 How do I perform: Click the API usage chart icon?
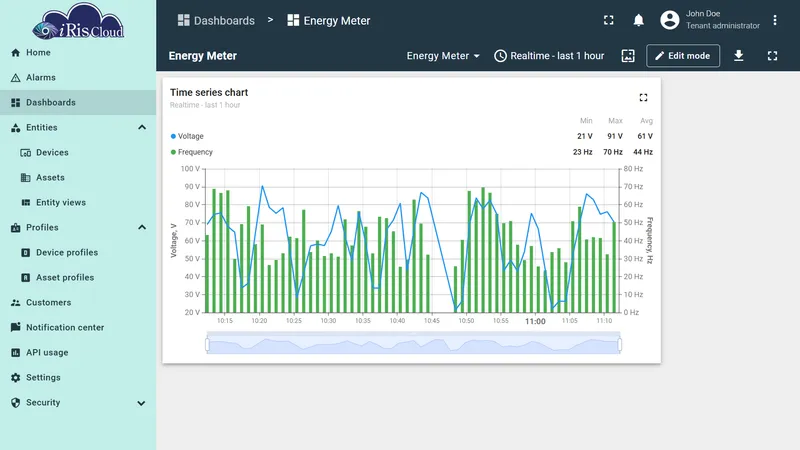pyautogui.click(x=15, y=353)
